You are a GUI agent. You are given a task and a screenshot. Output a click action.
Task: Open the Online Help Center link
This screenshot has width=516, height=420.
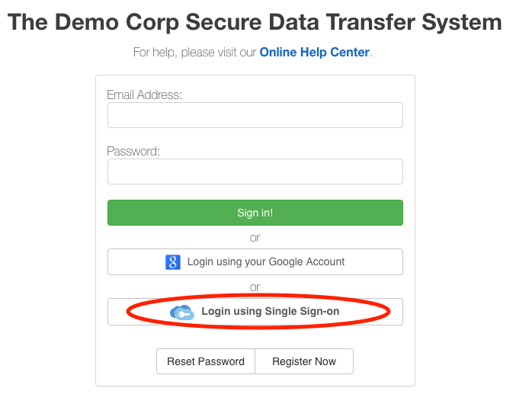(315, 53)
